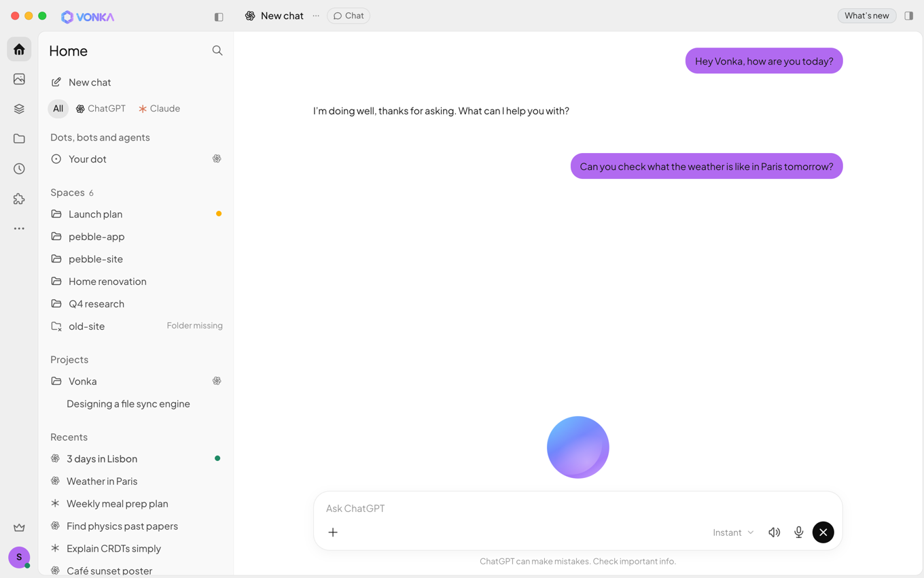Open recent chat 3 days in Lisbon
This screenshot has height=578, width=924.
(x=136, y=459)
